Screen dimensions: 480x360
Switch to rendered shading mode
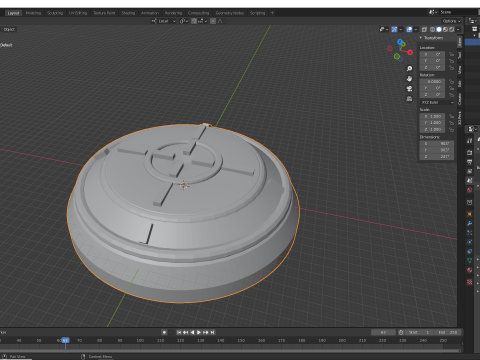452,29
